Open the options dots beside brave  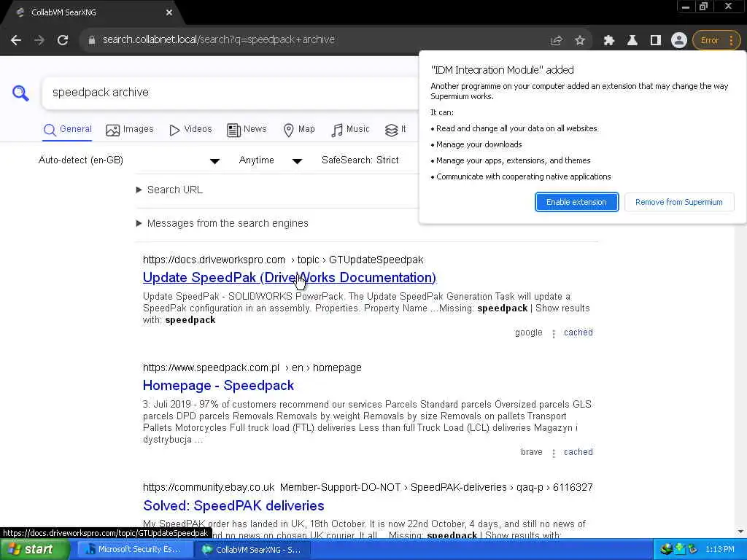point(554,454)
